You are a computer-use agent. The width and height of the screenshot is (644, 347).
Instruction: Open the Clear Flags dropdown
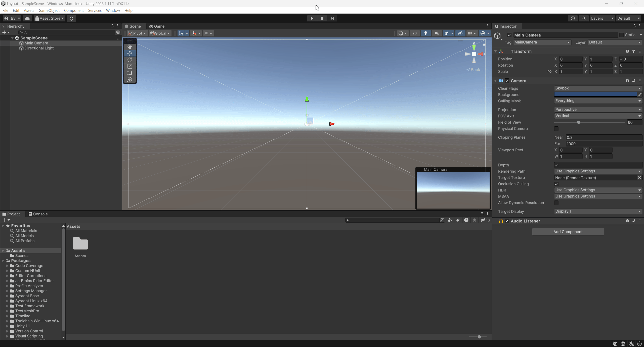[x=598, y=88]
